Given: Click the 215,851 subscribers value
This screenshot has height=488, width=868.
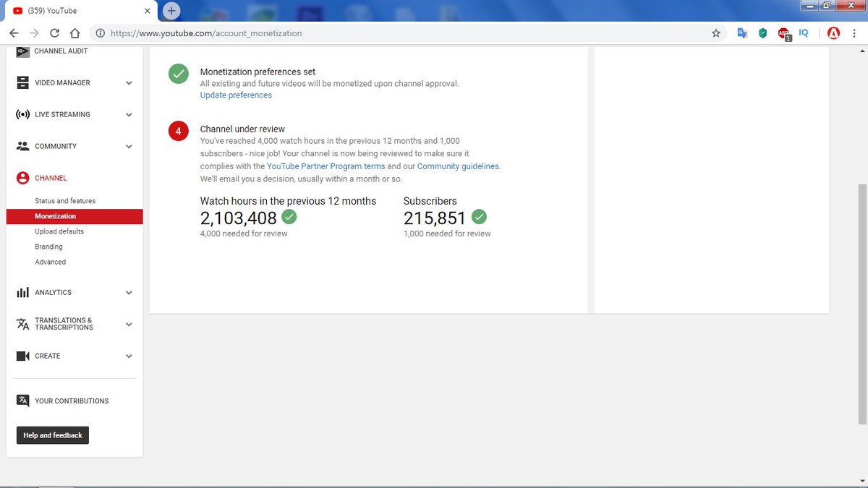Looking at the screenshot, I should tap(435, 218).
